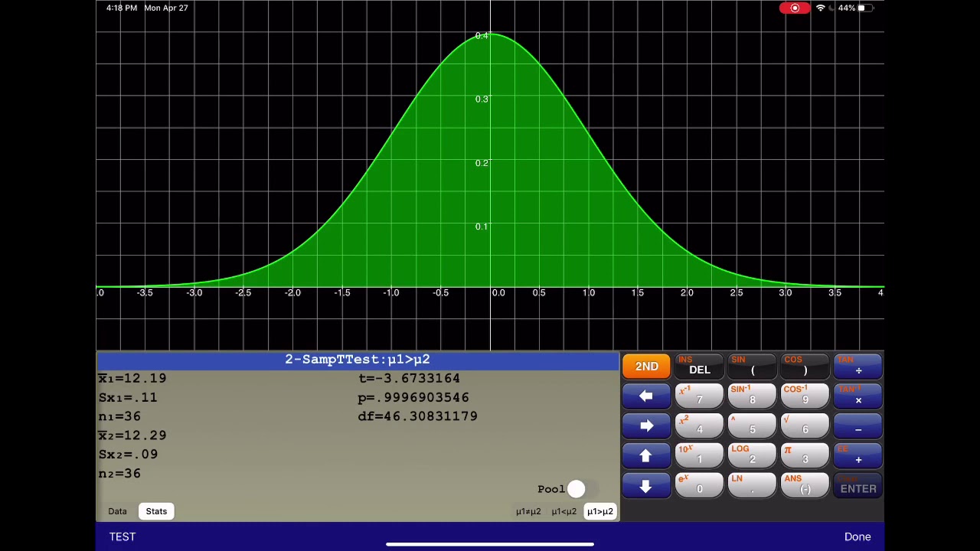Tap the down arrow key

click(646, 487)
